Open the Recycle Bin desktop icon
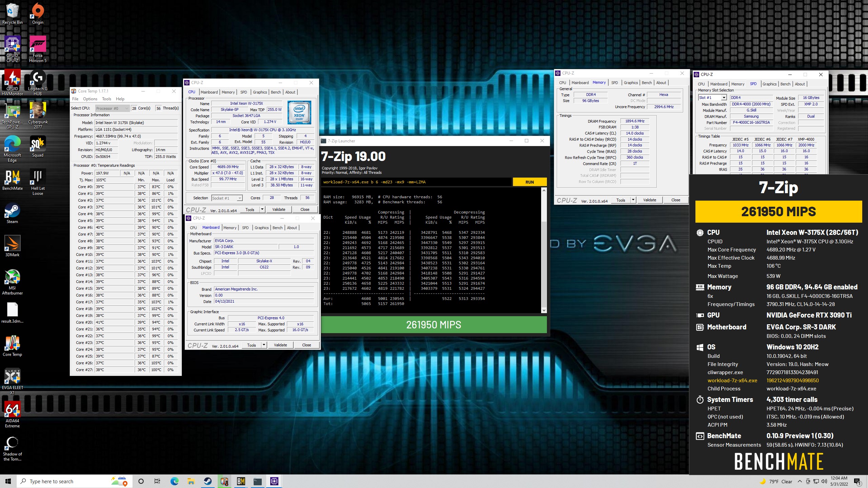This screenshot has width=868, height=488. [13, 14]
